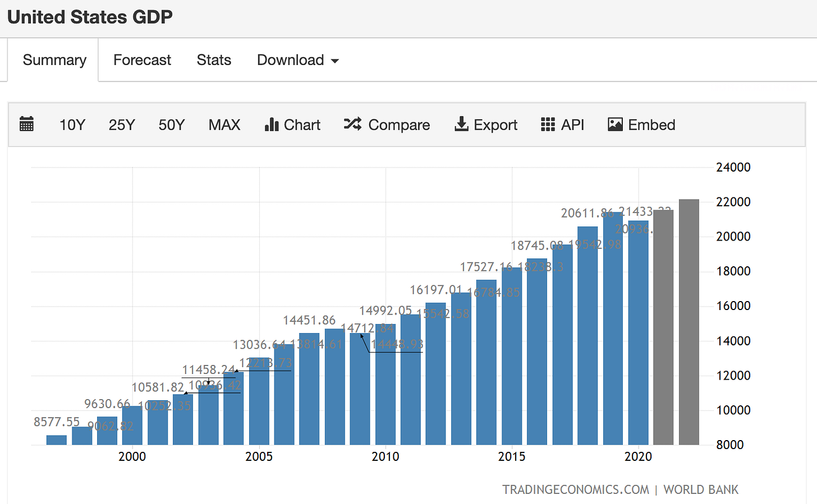Screen dimensions: 817x504
Task: Switch to the Summary tab
Action: coord(54,60)
